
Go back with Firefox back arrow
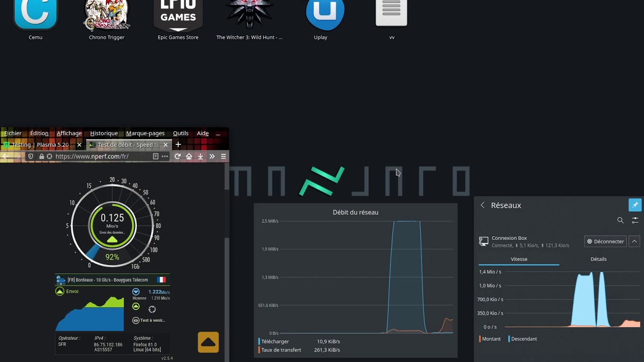(5, 156)
